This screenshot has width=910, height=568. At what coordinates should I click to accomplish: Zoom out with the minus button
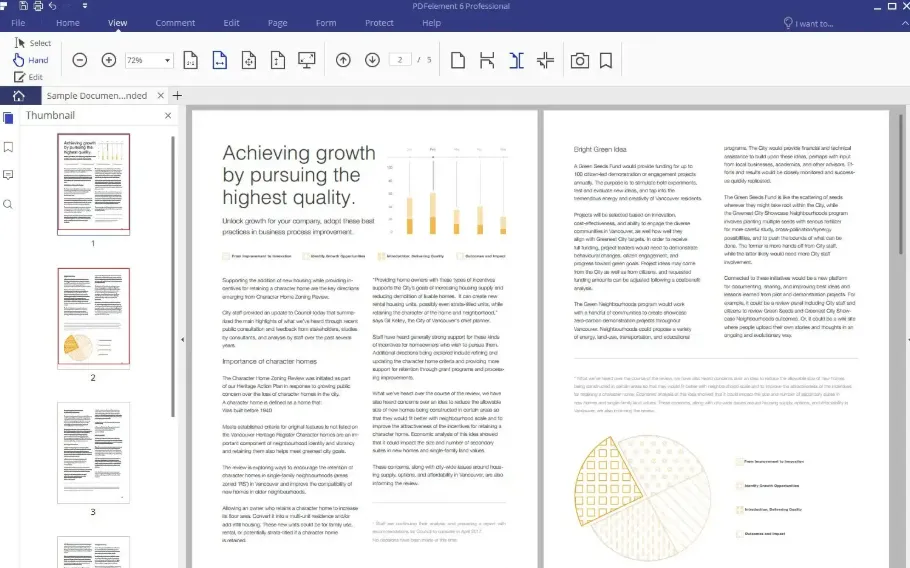click(x=80, y=60)
